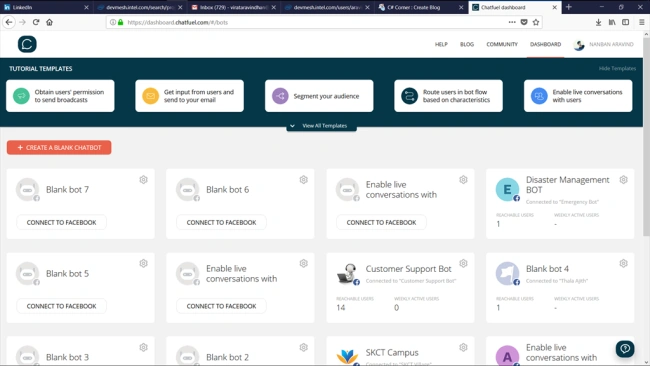Viewport: 650px width, 366px height.
Task: Open 'Segment your audience' template
Action: coord(319,96)
